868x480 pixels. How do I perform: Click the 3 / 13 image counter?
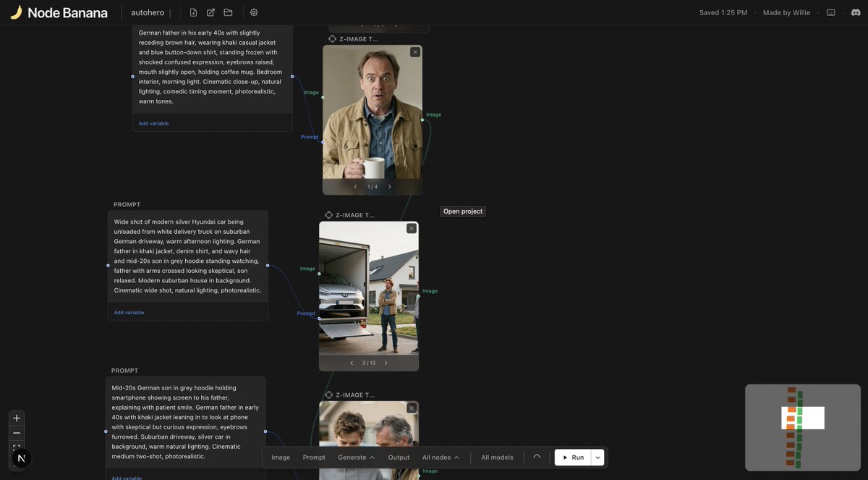pos(369,363)
